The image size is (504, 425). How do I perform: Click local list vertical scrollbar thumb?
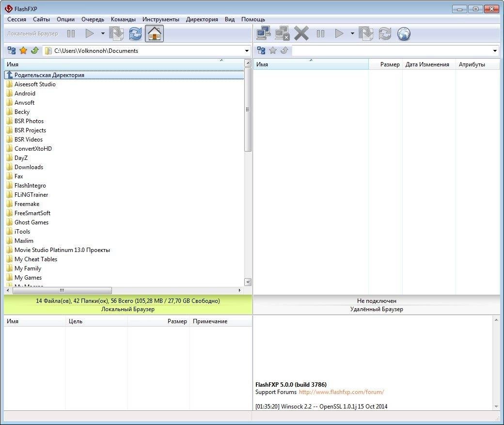(x=248, y=110)
